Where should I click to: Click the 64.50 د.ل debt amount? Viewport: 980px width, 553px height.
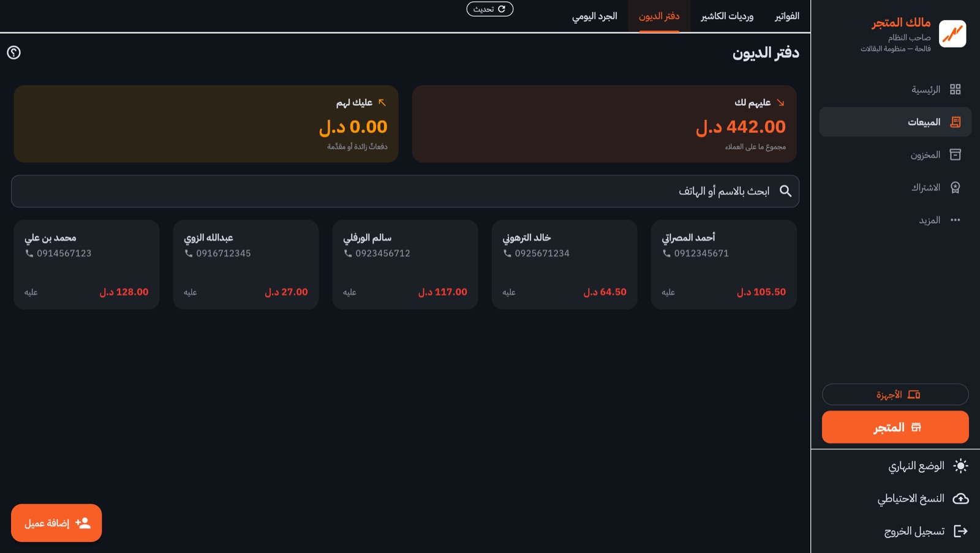click(605, 292)
